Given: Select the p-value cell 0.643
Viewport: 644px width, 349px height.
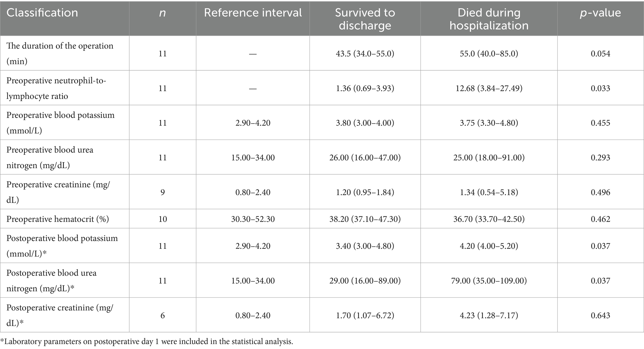Looking at the screenshot, I should click(600, 315).
